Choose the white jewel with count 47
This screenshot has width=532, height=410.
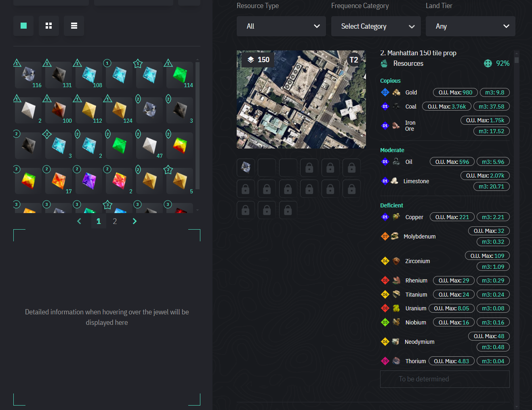pyautogui.click(x=149, y=145)
